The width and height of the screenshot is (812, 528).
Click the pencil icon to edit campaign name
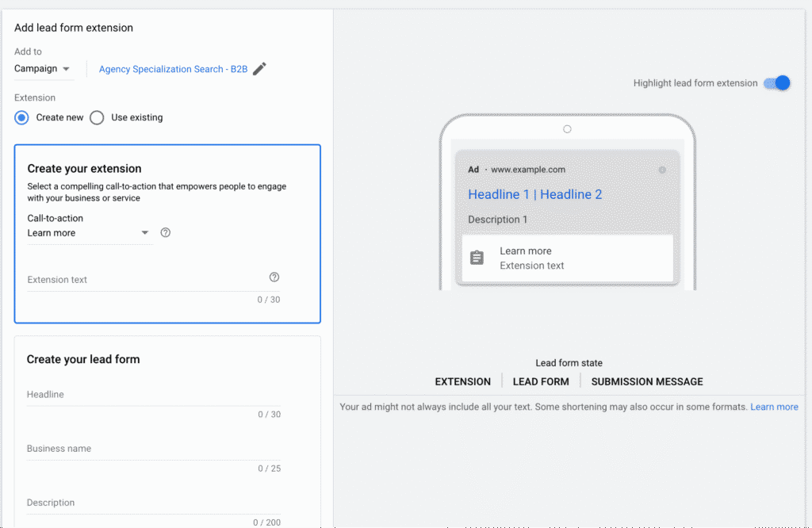(259, 69)
